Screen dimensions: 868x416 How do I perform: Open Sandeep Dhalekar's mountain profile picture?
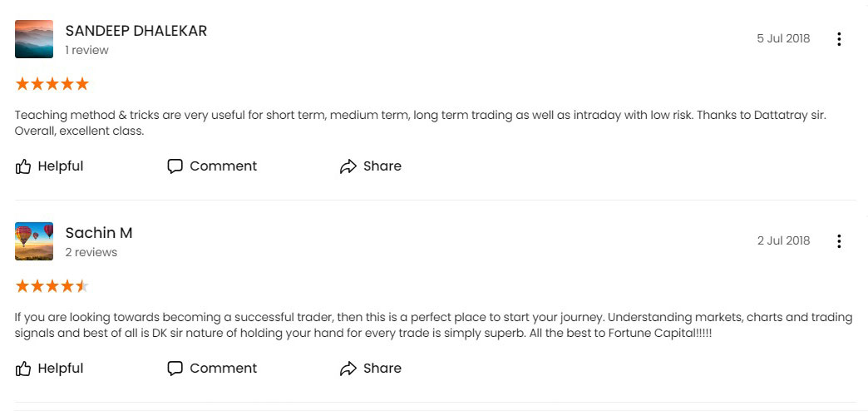coord(34,39)
